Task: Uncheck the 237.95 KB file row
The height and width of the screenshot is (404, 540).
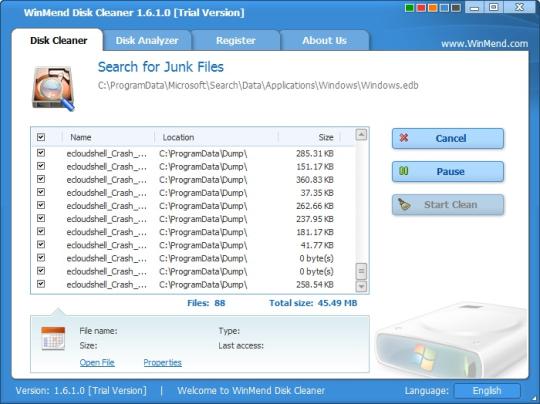Action: tap(41, 218)
